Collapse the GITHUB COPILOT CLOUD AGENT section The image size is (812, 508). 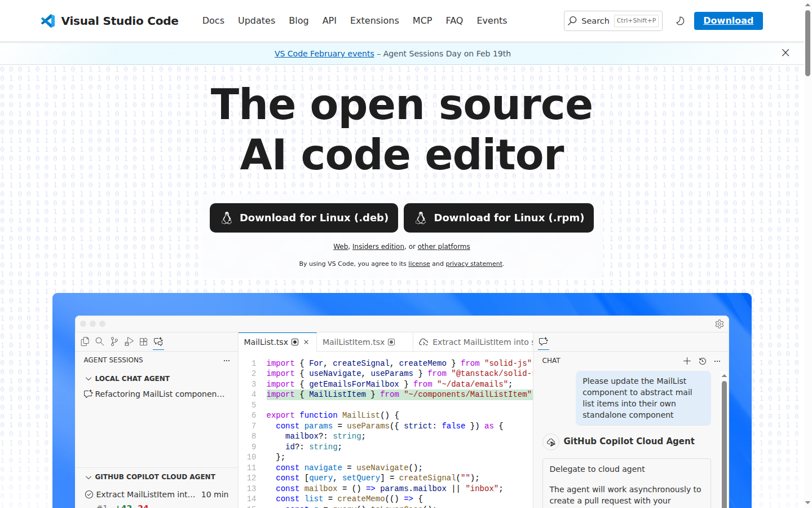pyautogui.click(x=89, y=476)
